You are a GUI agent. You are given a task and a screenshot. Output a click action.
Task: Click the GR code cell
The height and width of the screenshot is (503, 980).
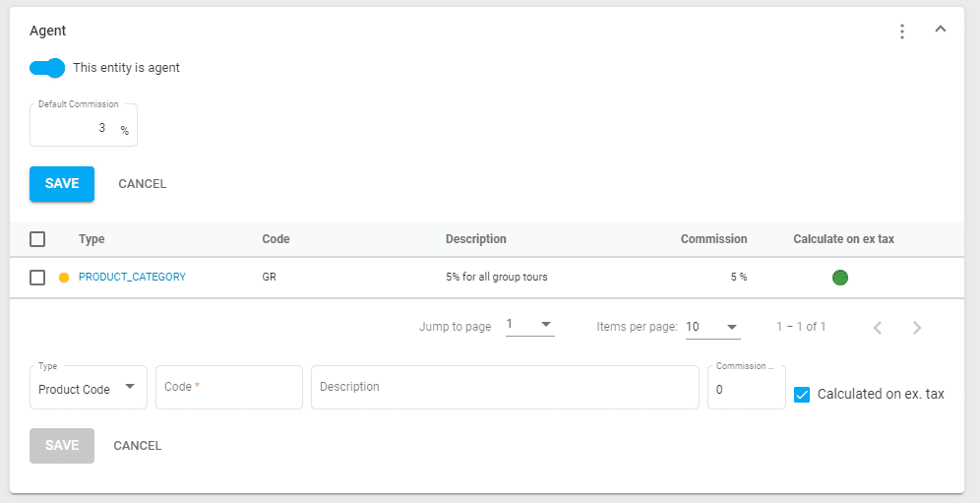(270, 277)
